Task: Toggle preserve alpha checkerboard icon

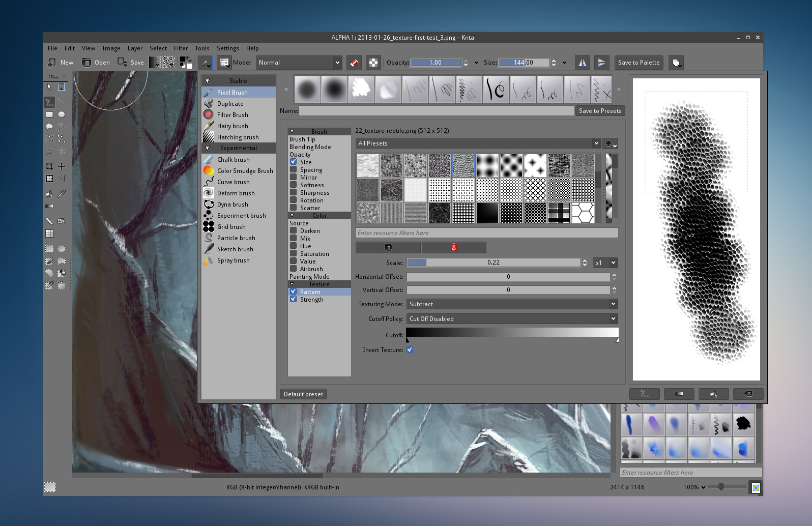Action: click(x=373, y=63)
